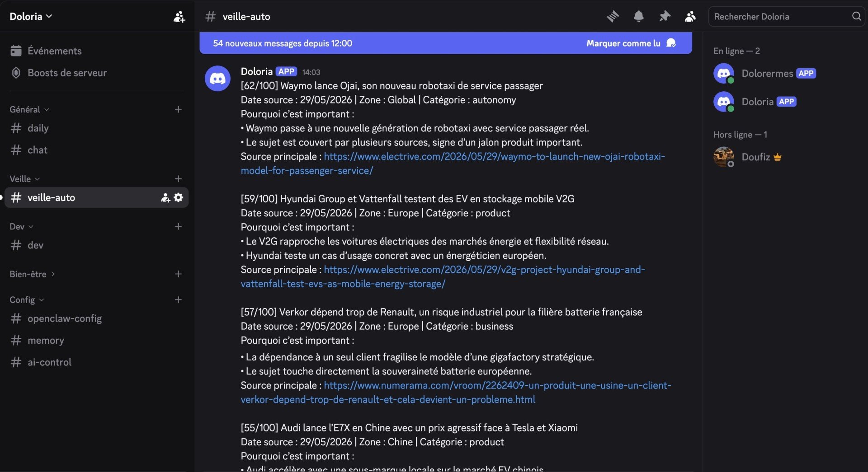Open Doloria member in online list
Screen dimensions: 868x472
(x=755, y=102)
